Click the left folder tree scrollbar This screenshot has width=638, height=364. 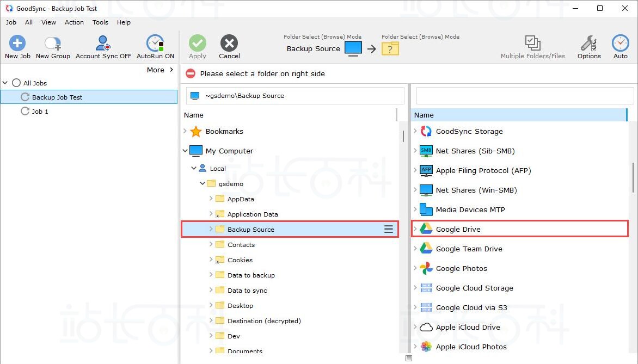[x=403, y=136]
